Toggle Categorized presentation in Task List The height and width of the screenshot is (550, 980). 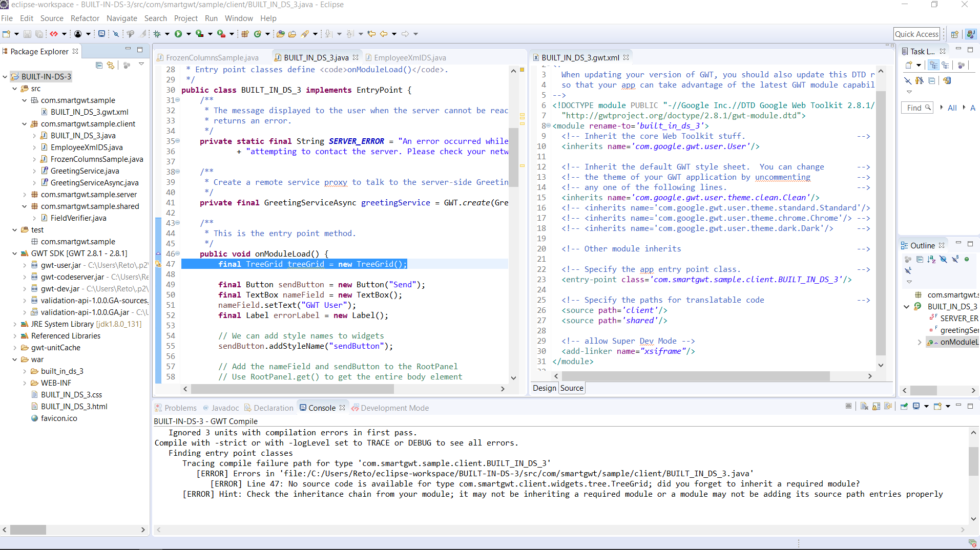tap(933, 65)
